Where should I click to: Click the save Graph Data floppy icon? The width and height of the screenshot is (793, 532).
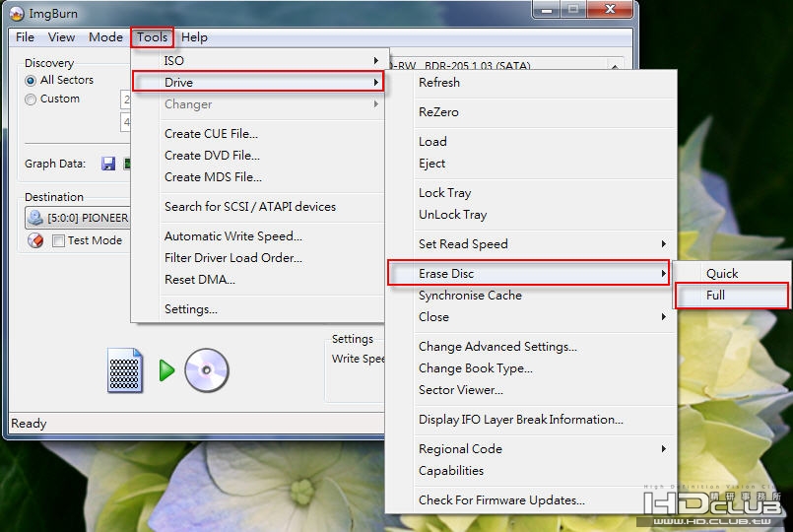coord(108,164)
